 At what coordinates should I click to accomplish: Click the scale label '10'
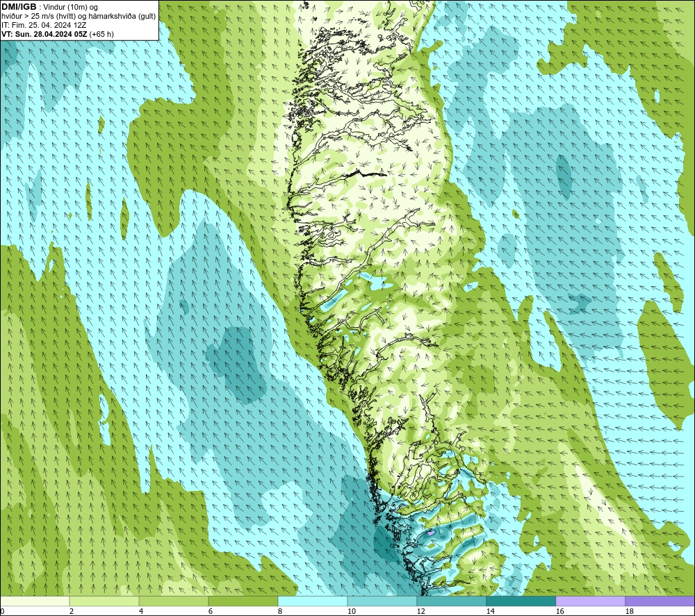[x=351, y=612]
